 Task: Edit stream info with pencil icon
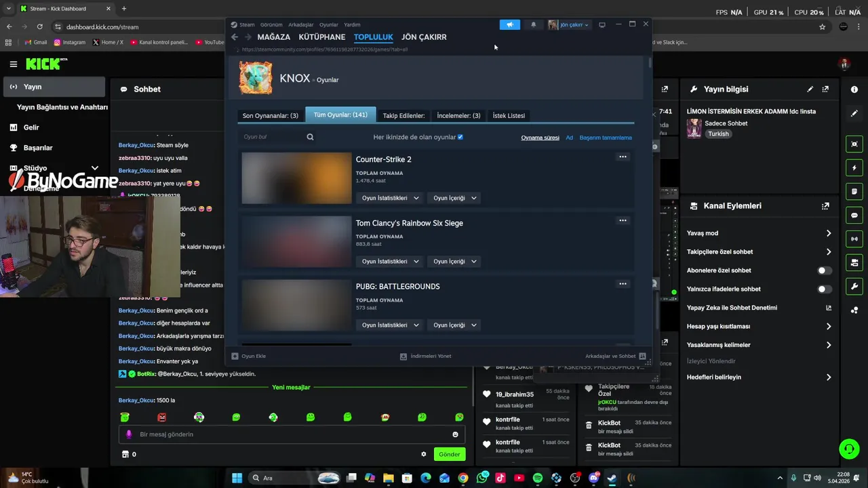pos(810,89)
